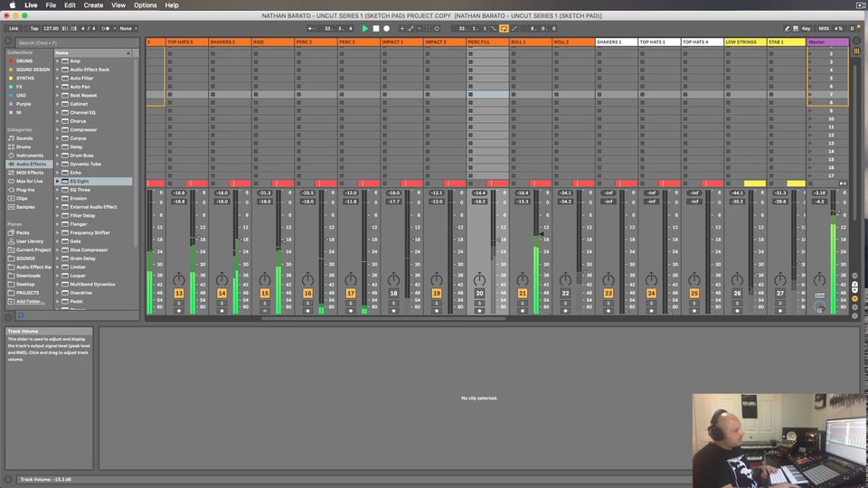Image resolution: width=868 pixels, height=488 pixels.
Task: Open the Edit menu
Action: coord(70,5)
